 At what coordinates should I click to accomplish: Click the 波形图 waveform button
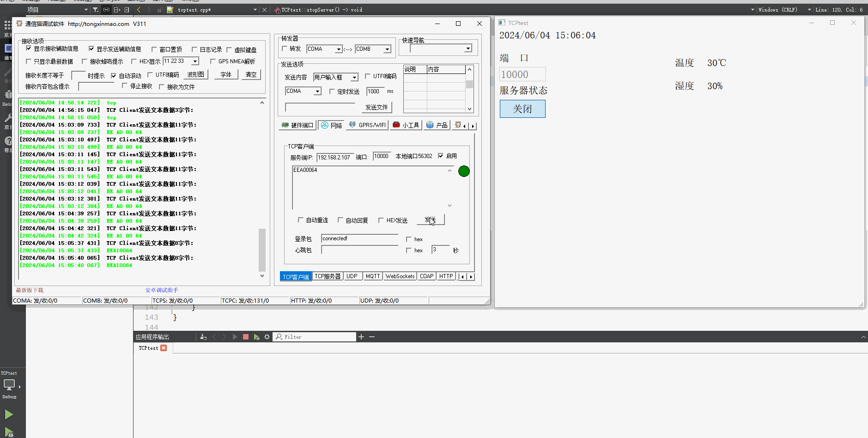coord(196,74)
